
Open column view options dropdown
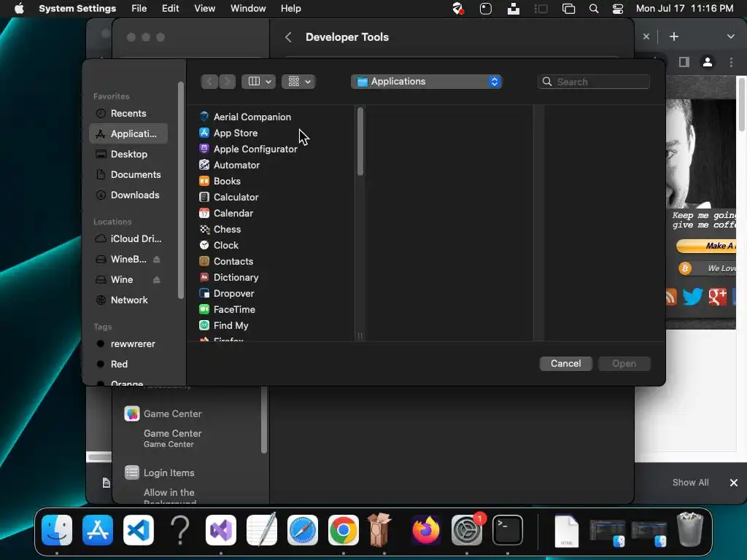pos(259,82)
